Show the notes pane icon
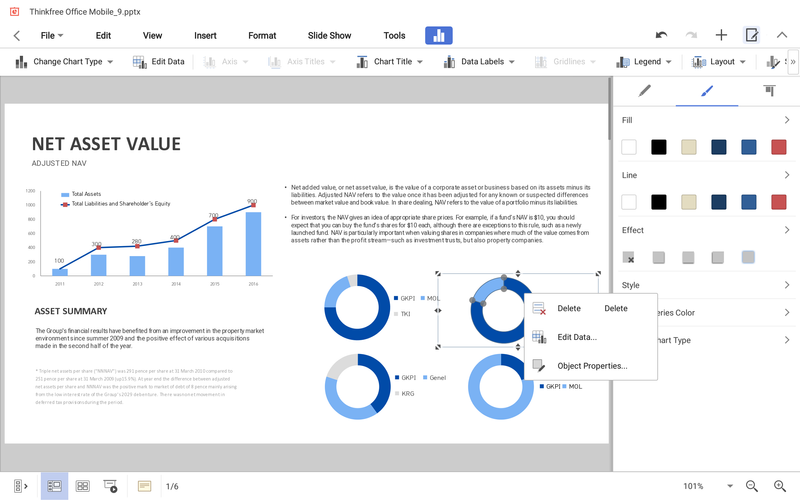800x500 pixels. (x=144, y=486)
